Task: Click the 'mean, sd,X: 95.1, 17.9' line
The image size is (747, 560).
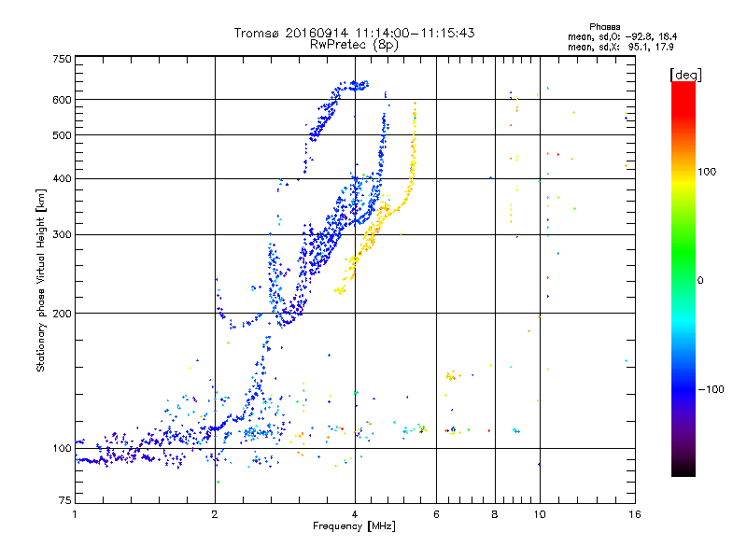Action: tap(620, 47)
